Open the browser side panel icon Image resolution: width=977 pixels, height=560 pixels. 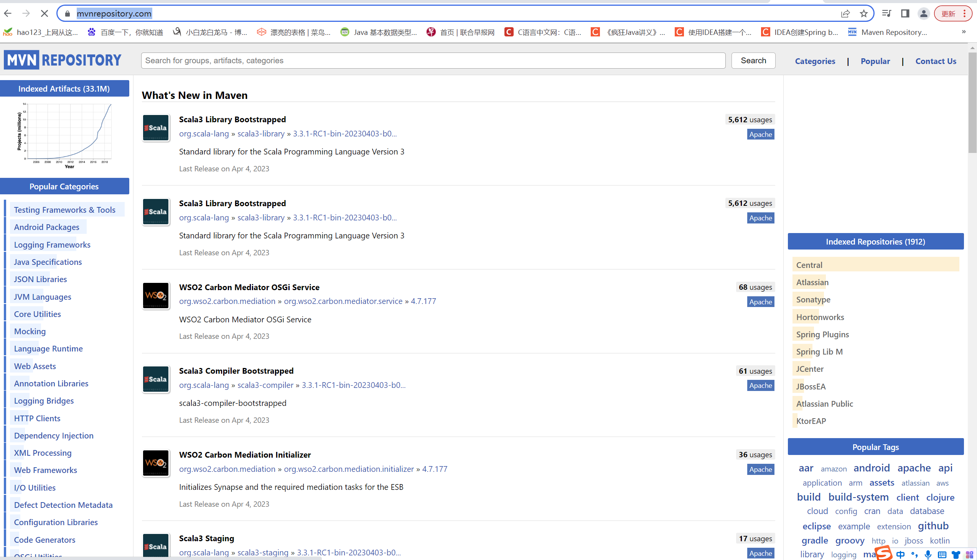coord(905,13)
